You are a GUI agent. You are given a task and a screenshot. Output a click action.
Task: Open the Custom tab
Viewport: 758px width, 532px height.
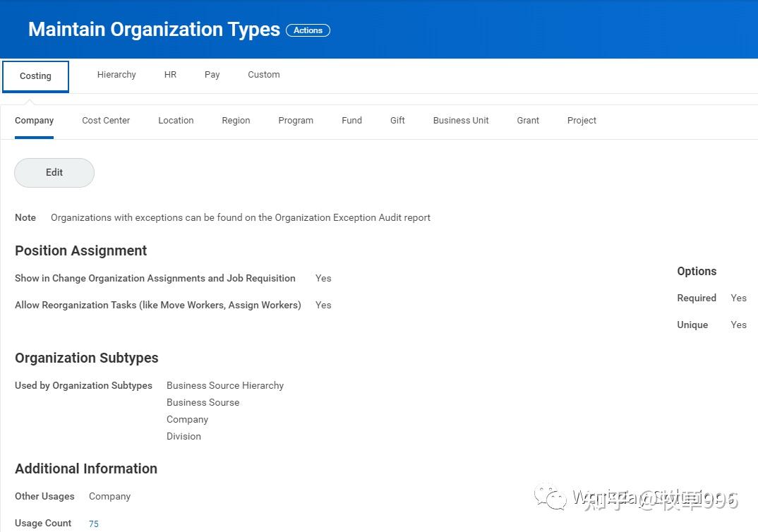click(263, 74)
